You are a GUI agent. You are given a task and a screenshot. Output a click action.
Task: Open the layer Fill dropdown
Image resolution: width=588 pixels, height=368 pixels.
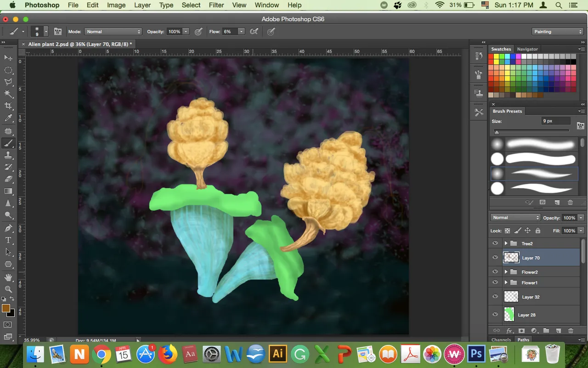click(581, 230)
